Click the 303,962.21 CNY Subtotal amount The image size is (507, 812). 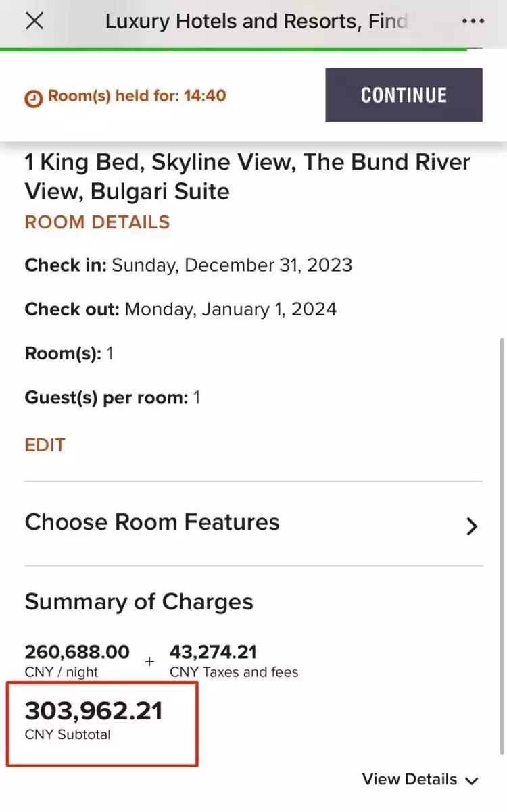click(94, 711)
